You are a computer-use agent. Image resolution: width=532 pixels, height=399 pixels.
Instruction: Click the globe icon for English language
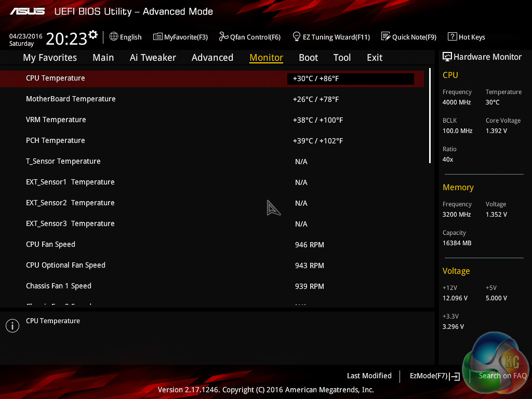tap(114, 36)
